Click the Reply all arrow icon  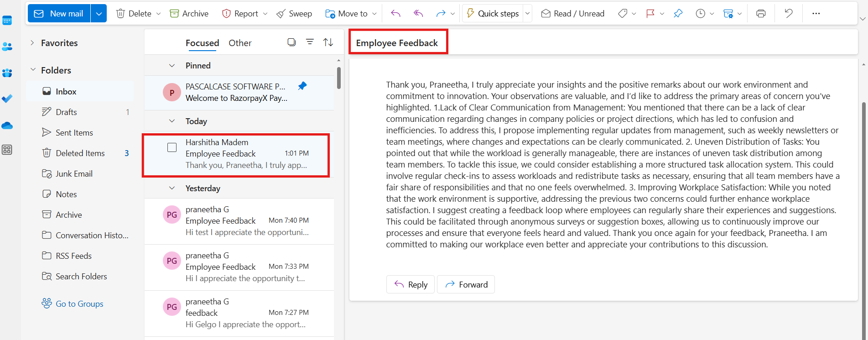(418, 14)
